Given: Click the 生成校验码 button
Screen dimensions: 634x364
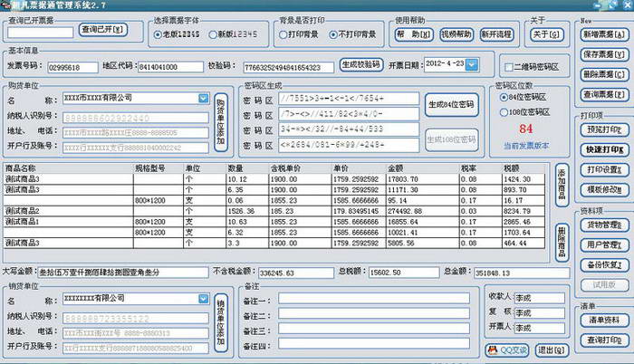Looking at the screenshot, I should pyautogui.click(x=361, y=65).
